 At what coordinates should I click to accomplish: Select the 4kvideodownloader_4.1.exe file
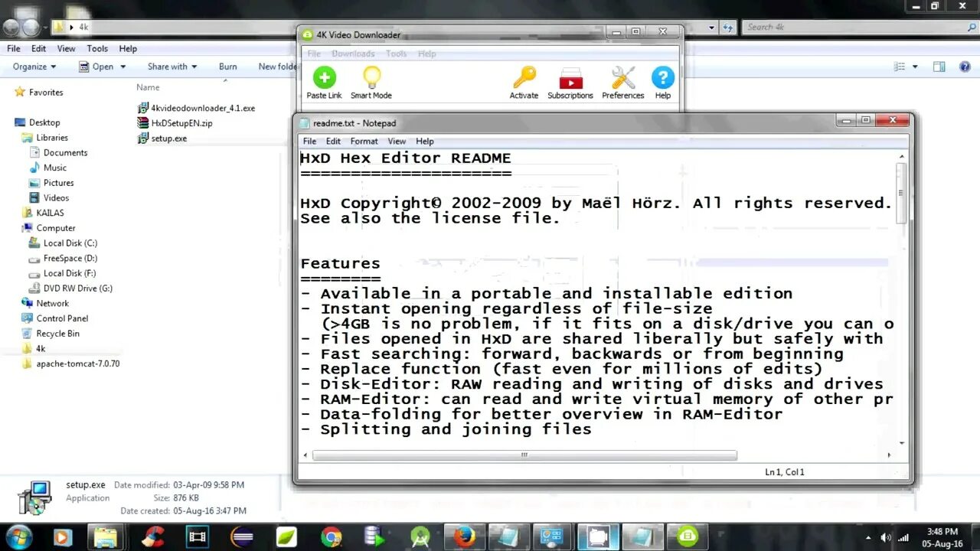196,108
